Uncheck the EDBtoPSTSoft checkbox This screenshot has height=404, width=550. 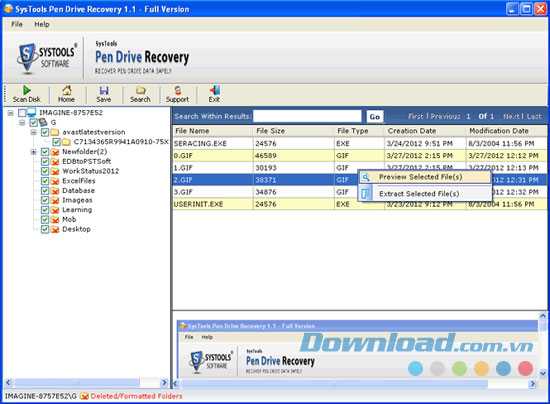tap(45, 162)
